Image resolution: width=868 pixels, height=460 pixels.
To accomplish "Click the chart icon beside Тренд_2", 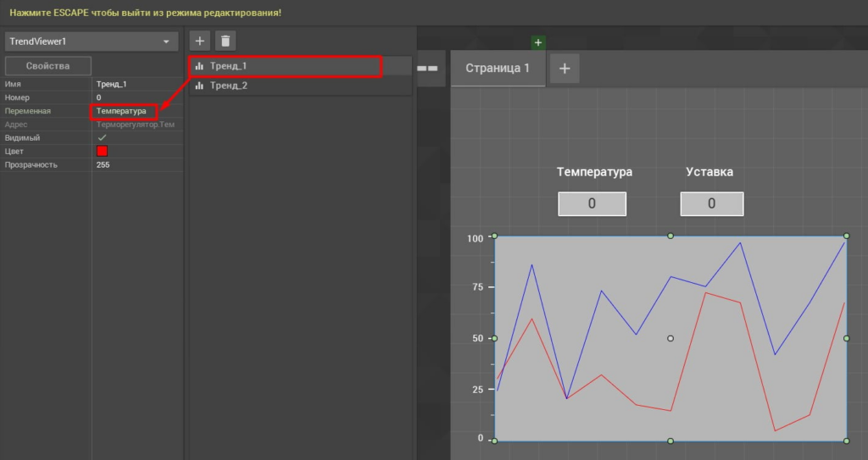I will coord(199,86).
